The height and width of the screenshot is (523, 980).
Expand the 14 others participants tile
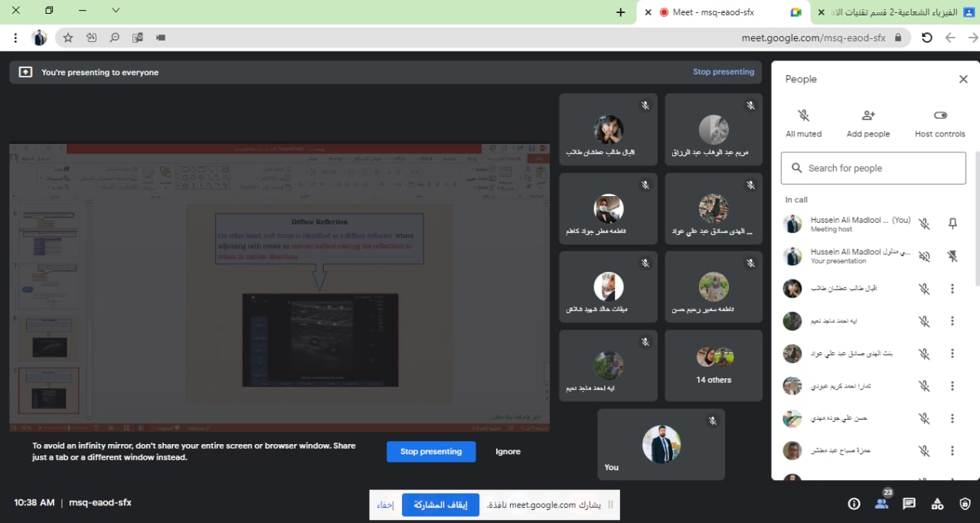pos(713,365)
